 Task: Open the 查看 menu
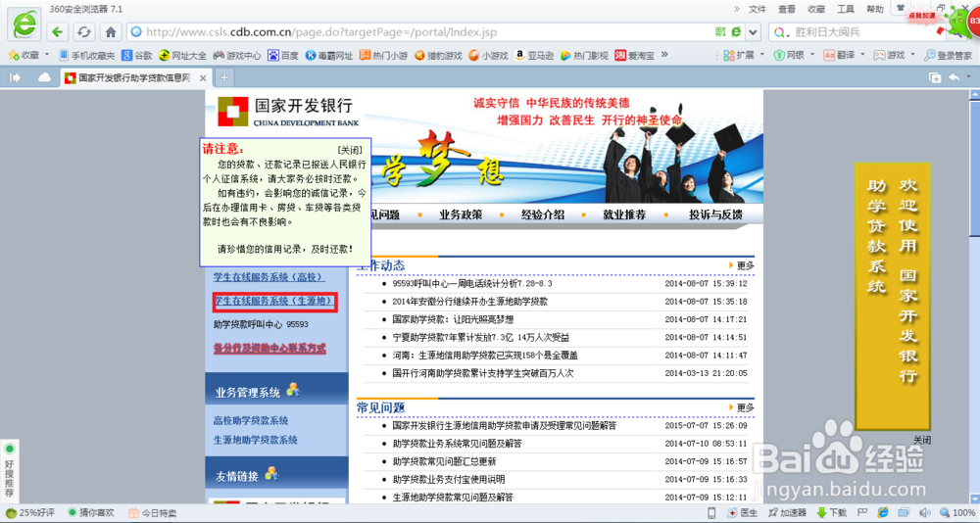pos(787,9)
